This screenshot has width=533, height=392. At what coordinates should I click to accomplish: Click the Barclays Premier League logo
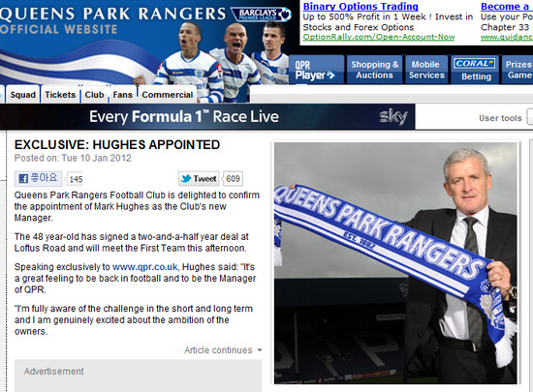pyautogui.click(x=261, y=15)
